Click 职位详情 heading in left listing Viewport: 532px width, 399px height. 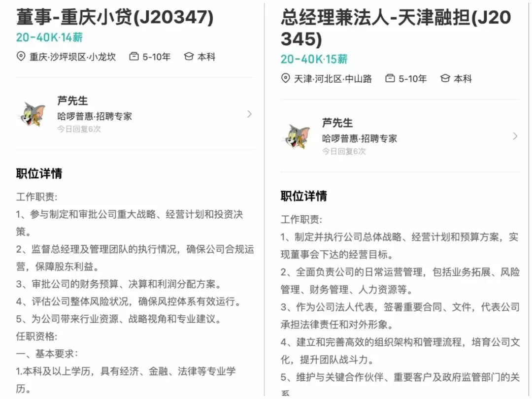point(39,173)
